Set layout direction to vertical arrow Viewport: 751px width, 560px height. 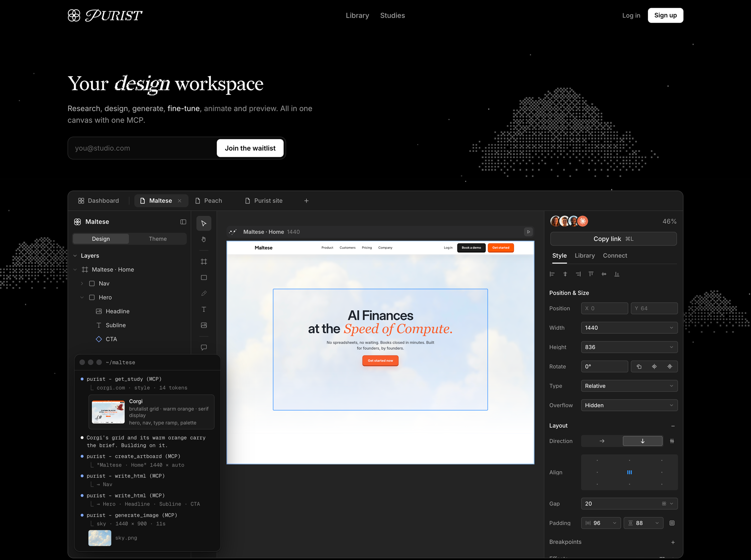coord(642,441)
